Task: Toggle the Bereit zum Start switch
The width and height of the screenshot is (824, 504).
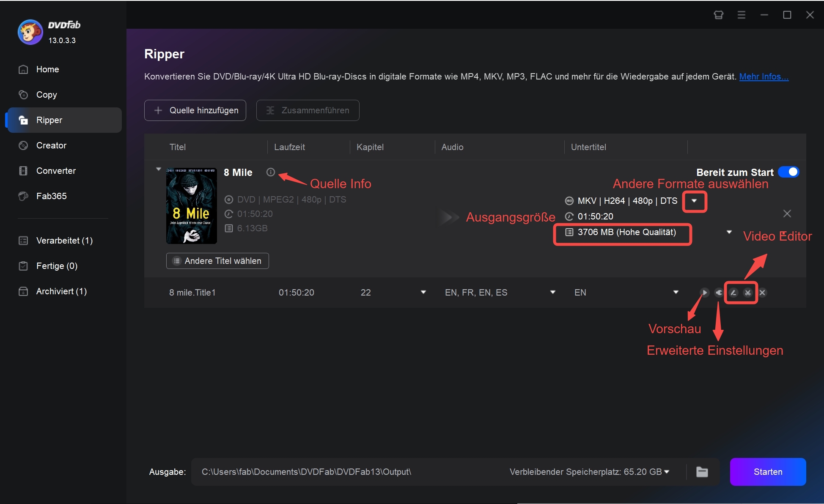Action: [788, 172]
